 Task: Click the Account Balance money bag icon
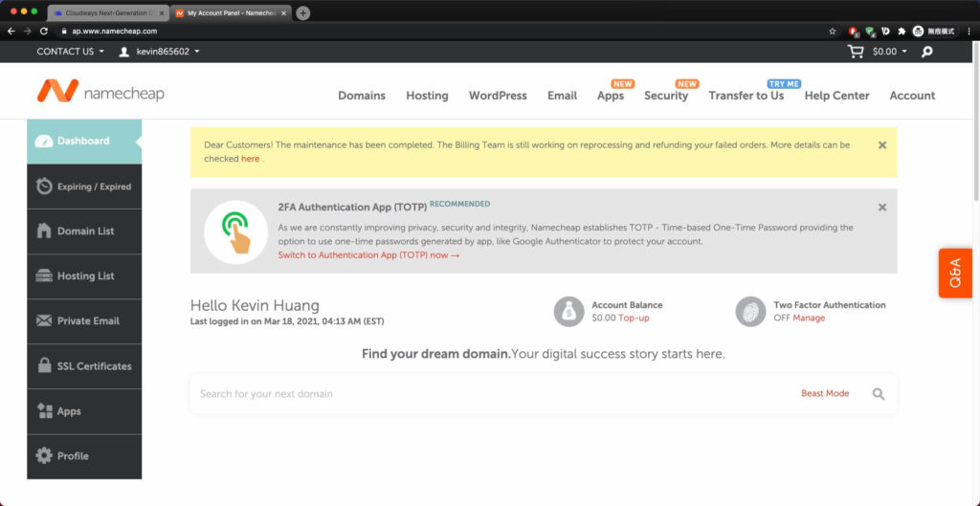click(568, 311)
